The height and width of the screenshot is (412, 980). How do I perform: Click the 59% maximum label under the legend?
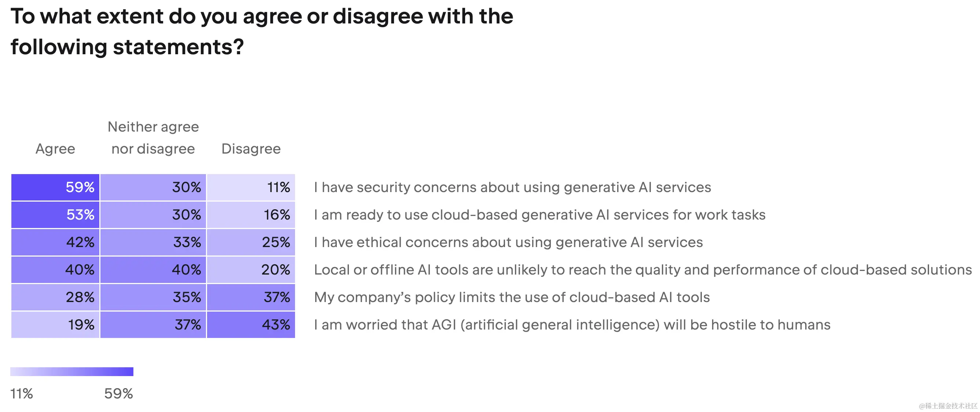118,393
